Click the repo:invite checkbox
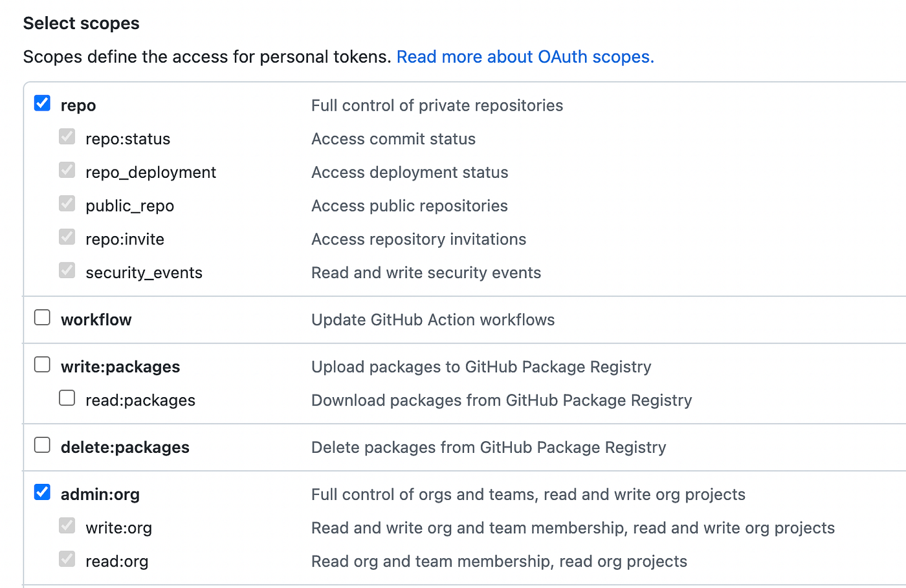The height and width of the screenshot is (588, 906). (67, 237)
